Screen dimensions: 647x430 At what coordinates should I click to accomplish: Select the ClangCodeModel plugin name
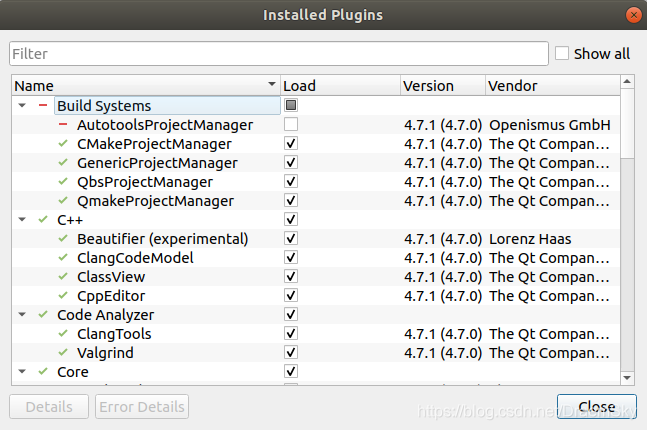[x=135, y=258]
